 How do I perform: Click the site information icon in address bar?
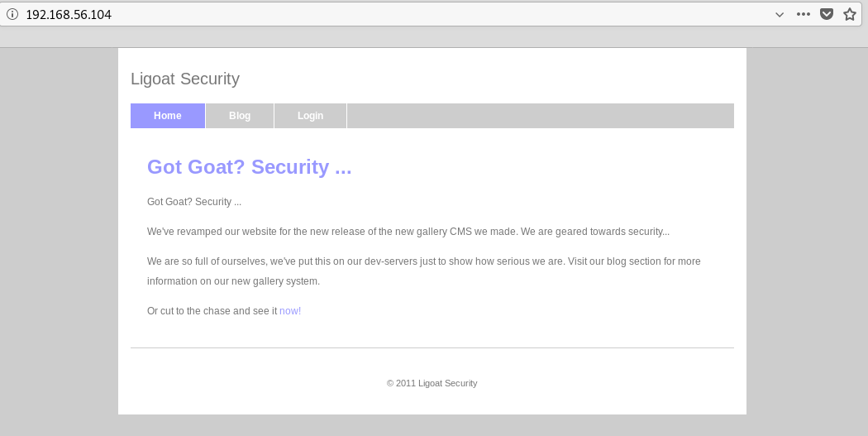click(12, 14)
